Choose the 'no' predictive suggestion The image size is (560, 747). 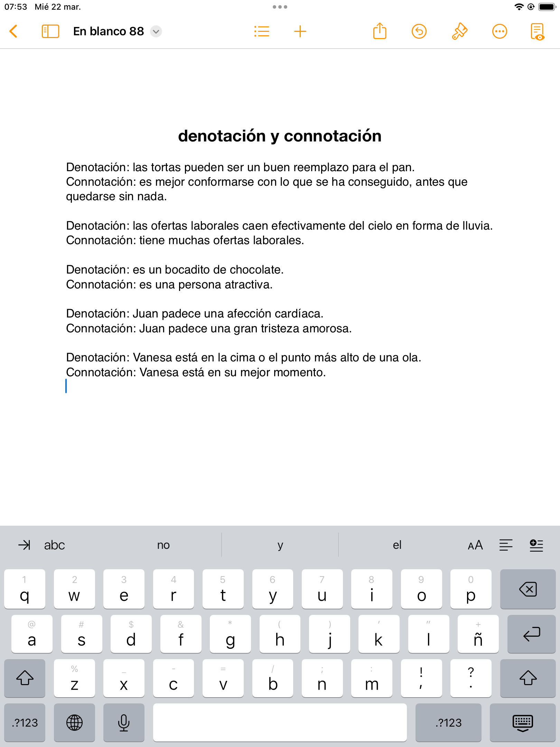tap(163, 545)
